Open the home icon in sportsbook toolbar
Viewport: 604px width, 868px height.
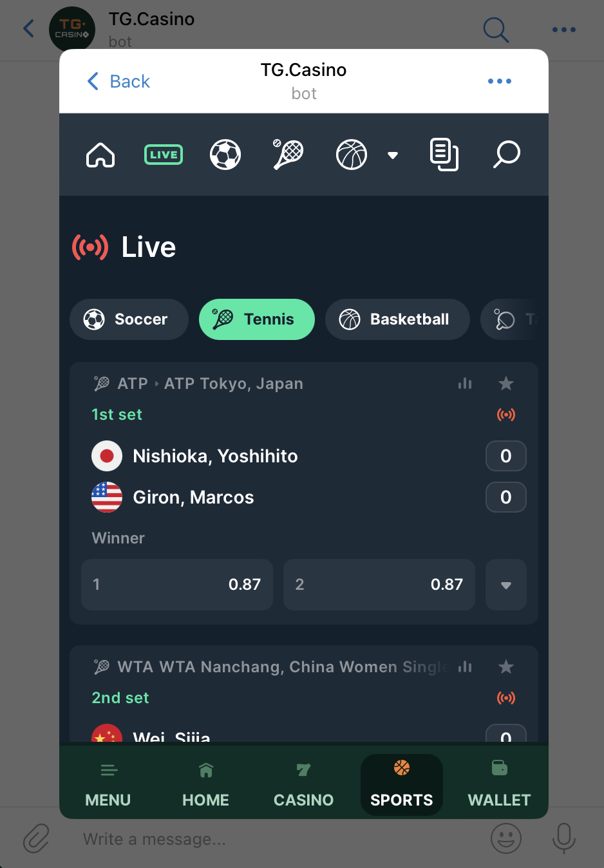[x=100, y=155]
